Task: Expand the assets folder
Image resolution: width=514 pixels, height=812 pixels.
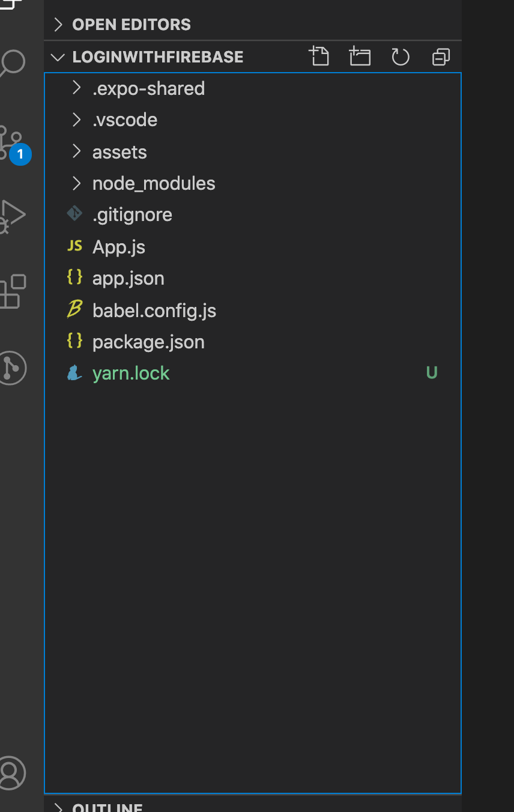Action: (119, 152)
